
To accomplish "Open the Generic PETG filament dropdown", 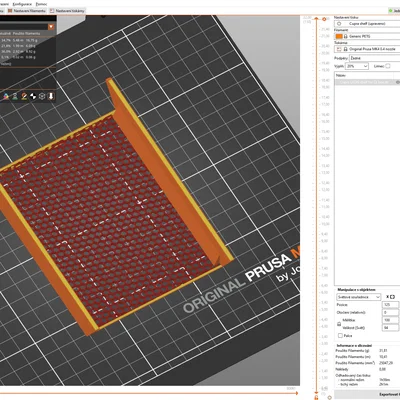I will coord(367,36).
